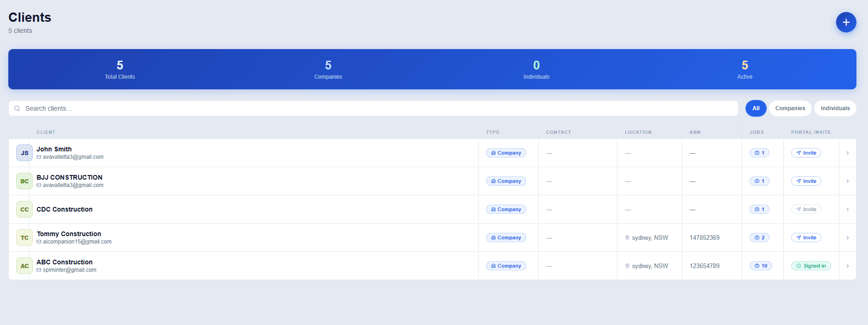Open the Tommy Construction client name
This screenshot has height=325, width=868.
point(69,234)
